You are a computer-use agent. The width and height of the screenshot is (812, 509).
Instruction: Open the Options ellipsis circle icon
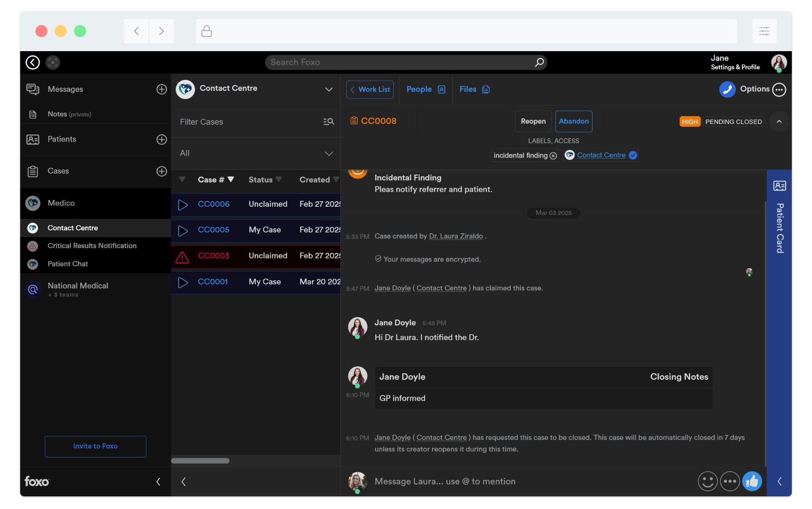[779, 90]
